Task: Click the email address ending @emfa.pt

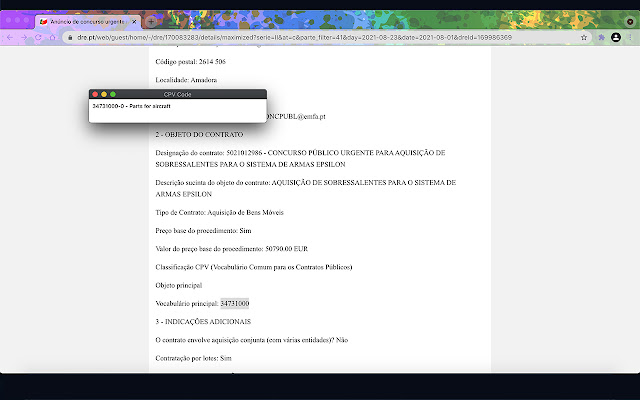Action: tap(296, 117)
